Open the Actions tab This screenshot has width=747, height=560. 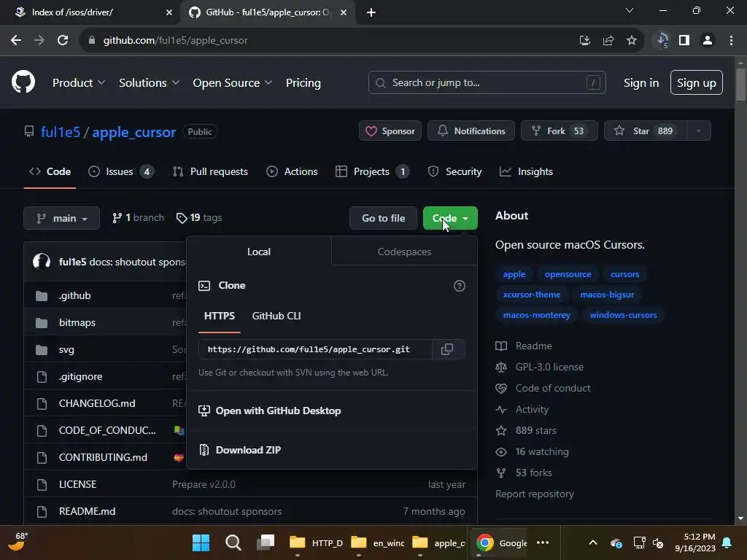(x=292, y=171)
